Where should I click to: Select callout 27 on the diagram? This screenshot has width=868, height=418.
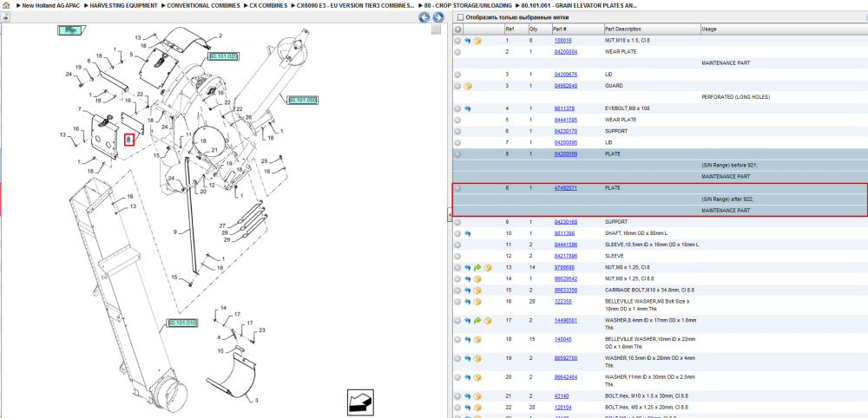click(222, 225)
